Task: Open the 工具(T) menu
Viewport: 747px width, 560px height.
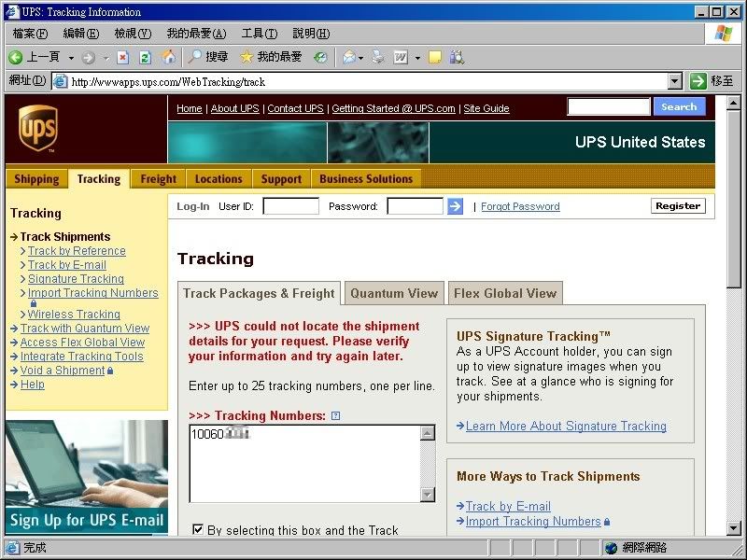Action: click(260, 34)
